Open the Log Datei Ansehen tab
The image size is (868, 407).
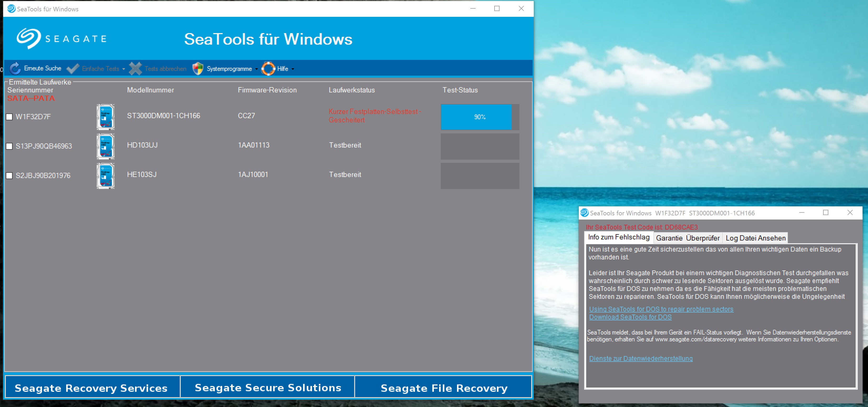(x=755, y=238)
